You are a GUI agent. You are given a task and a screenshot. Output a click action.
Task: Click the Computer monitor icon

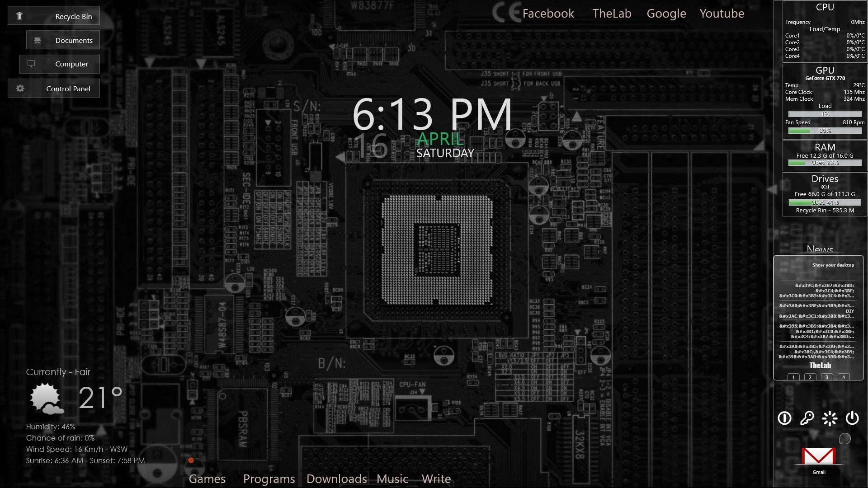tap(31, 64)
